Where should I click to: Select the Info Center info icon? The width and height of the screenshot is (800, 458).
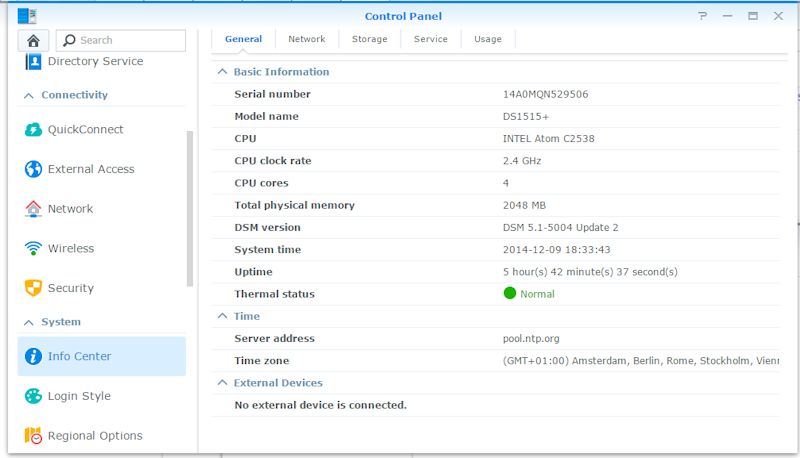[x=33, y=356]
